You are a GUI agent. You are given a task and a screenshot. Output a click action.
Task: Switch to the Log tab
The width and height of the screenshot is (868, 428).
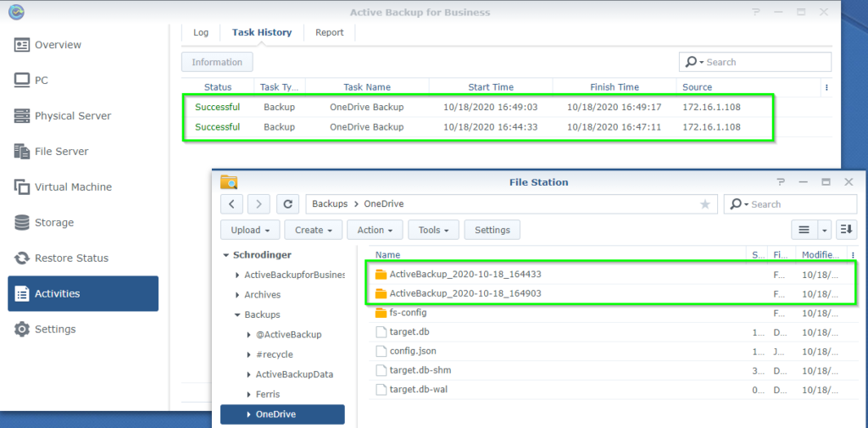(201, 33)
